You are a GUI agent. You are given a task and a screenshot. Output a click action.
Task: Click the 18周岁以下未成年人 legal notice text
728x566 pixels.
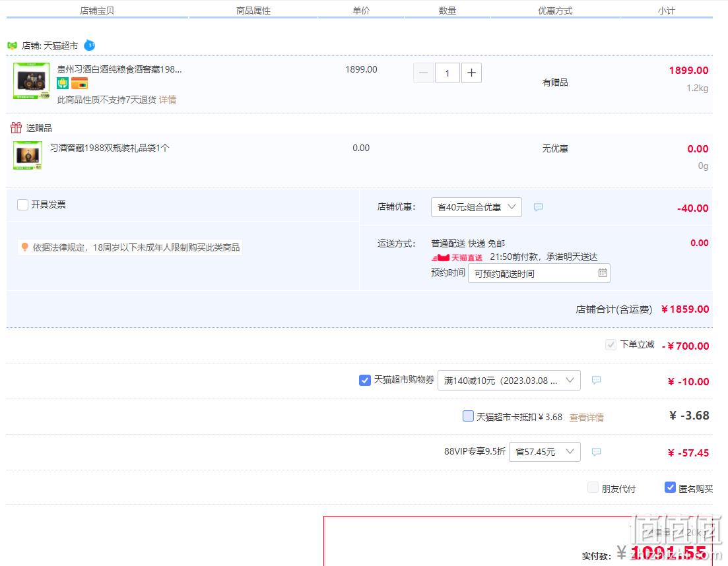pos(136,247)
